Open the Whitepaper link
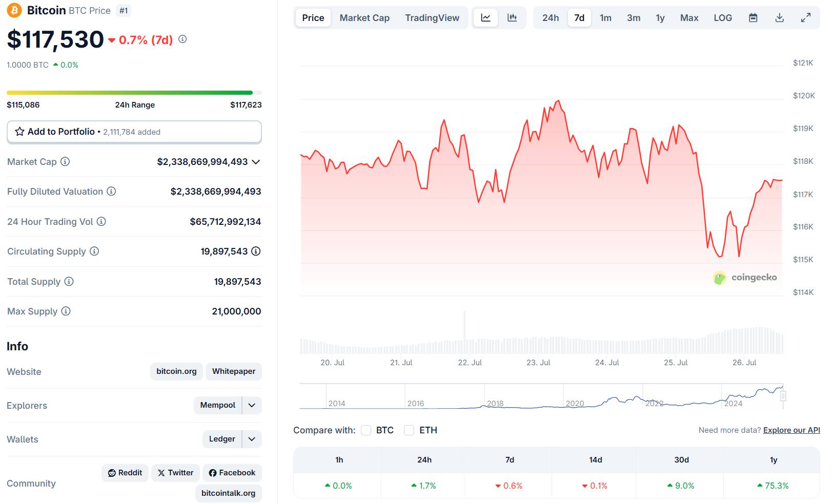Viewport: 833px width, 504px height. coord(234,371)
